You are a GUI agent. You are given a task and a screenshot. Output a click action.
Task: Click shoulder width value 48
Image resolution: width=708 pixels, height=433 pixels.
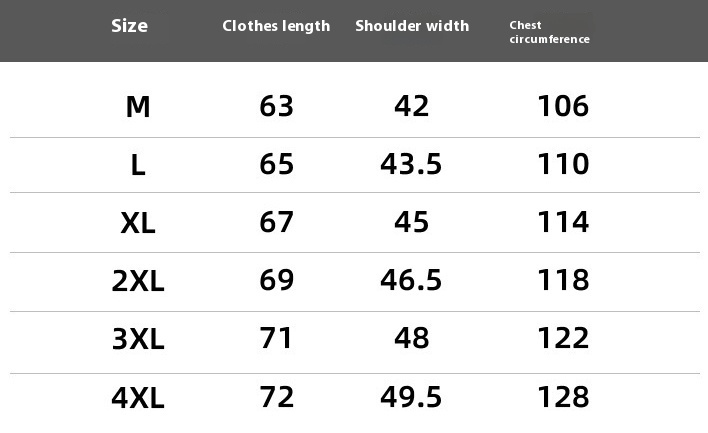pyautogui.click(x=411, y=338)
